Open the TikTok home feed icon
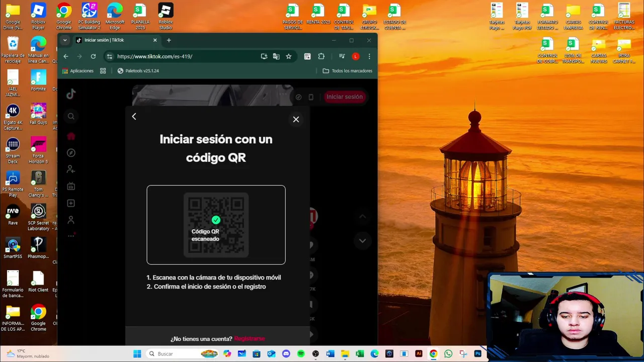This screenshot has height=362, width=644. tap(71, 136)
